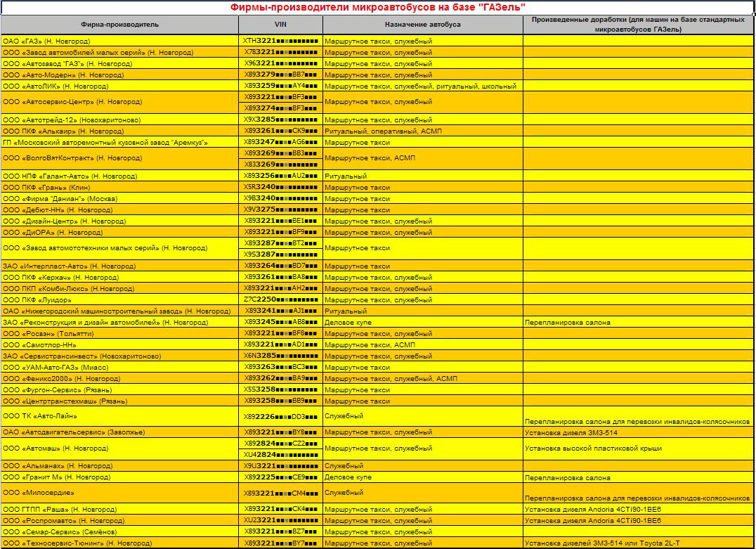Select the ООО «Дизайн-Центр» cell
Screen dimensions: 756x549
point(119,221)
